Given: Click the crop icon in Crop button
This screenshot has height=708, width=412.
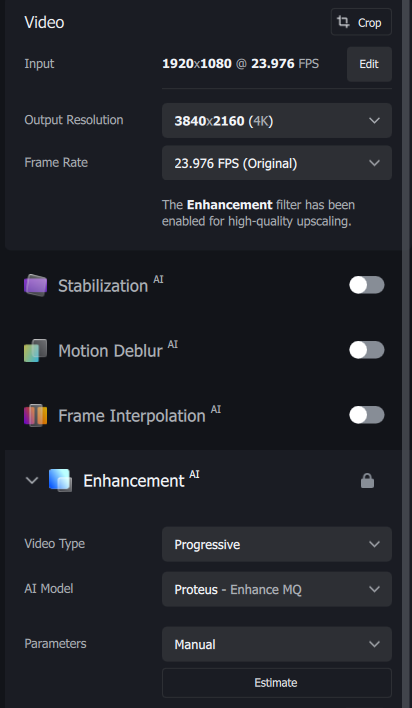Looking at the screenshot, I should pos(344,22).
